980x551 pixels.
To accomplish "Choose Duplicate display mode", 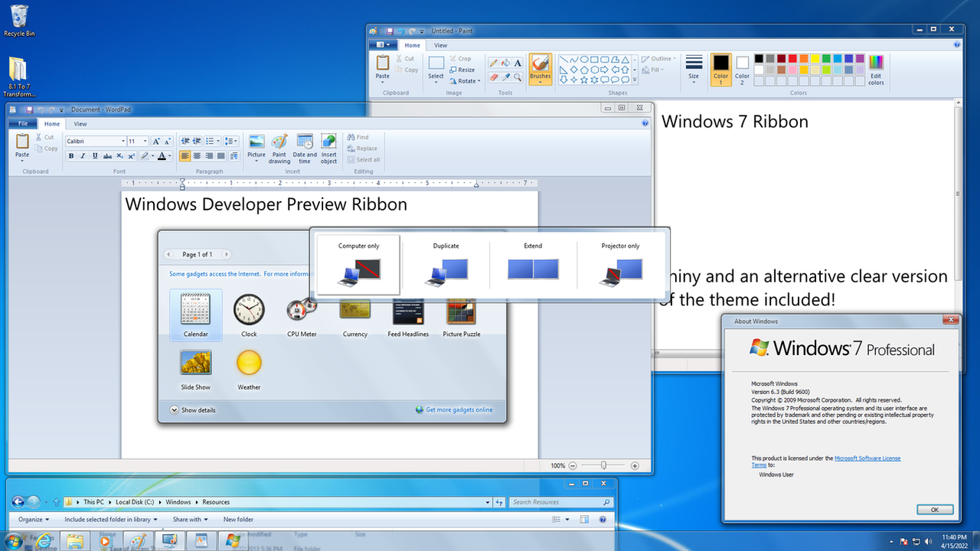I will point(446,265).
